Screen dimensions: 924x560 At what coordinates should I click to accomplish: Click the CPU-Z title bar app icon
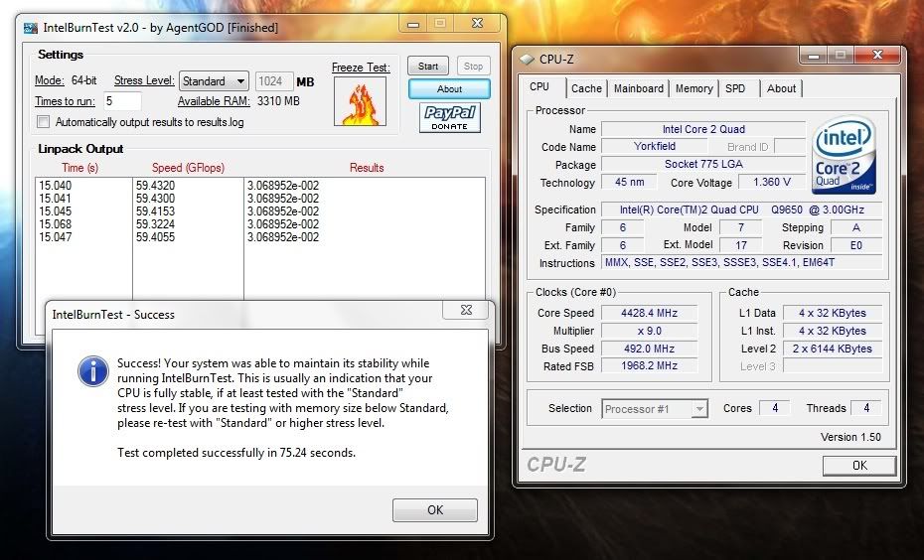pos(527,60)
